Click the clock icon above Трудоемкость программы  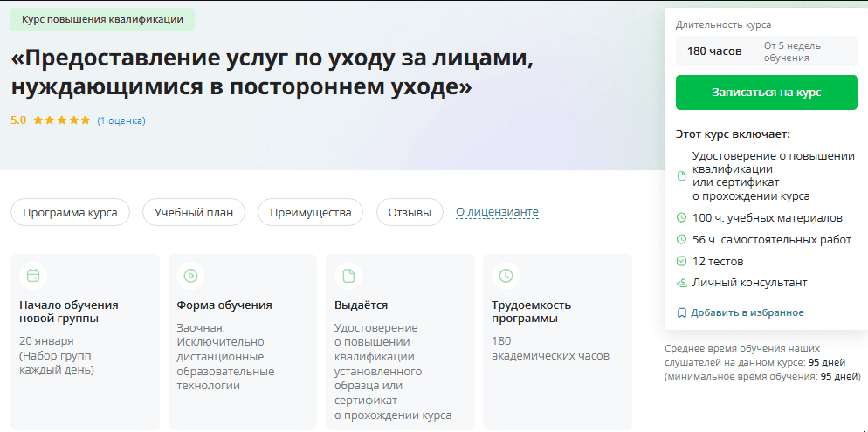pos(506,276)
